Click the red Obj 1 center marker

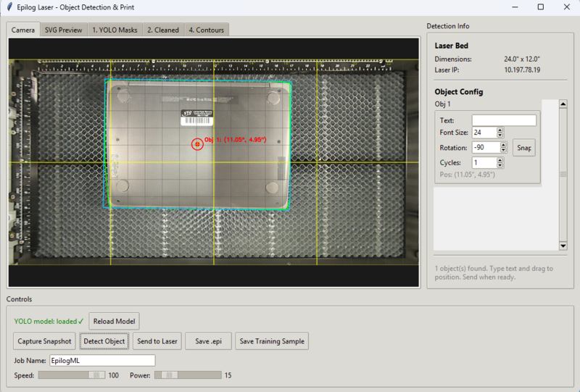197,144
